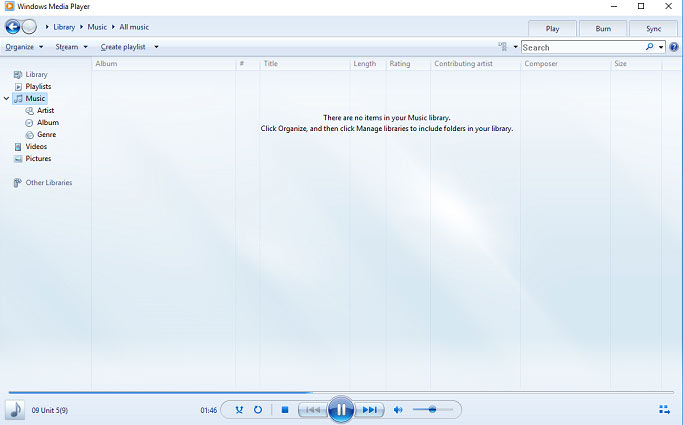Click the 09 Unit 5(9) track title
The width and height of the screenshot is (683, 425).
[x=50, y=410]
